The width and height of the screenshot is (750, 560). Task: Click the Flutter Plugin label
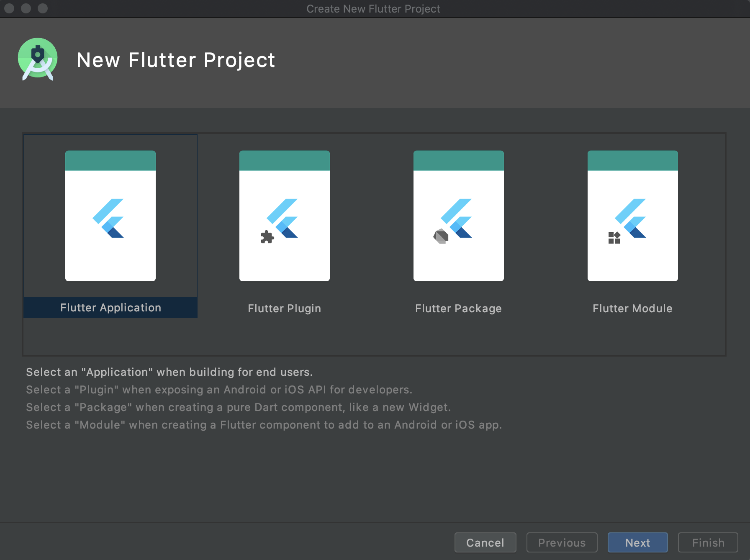(x=285, y=308)
